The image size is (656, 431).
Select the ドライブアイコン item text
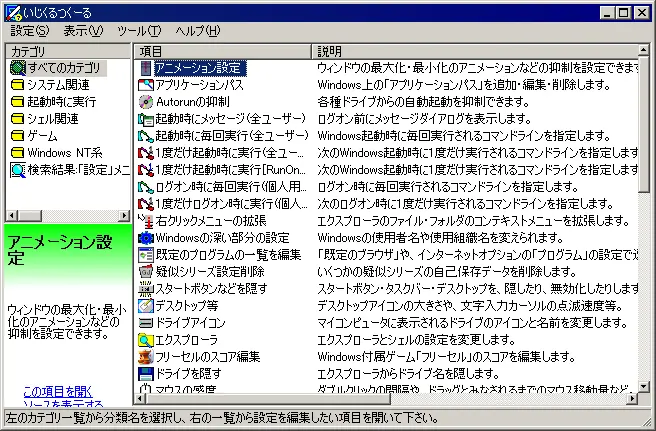pos(190,323)
